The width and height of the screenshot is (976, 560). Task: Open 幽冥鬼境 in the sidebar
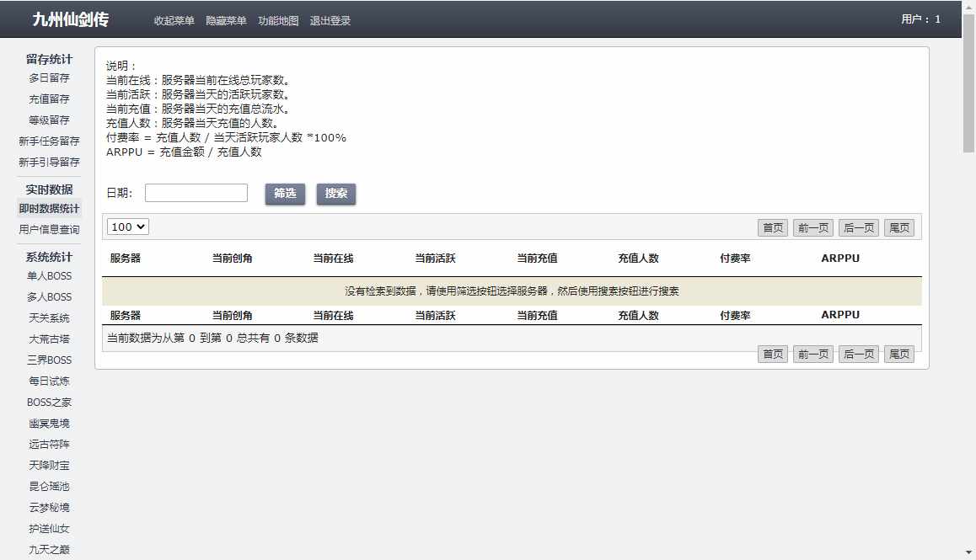(x=49, y=423)
